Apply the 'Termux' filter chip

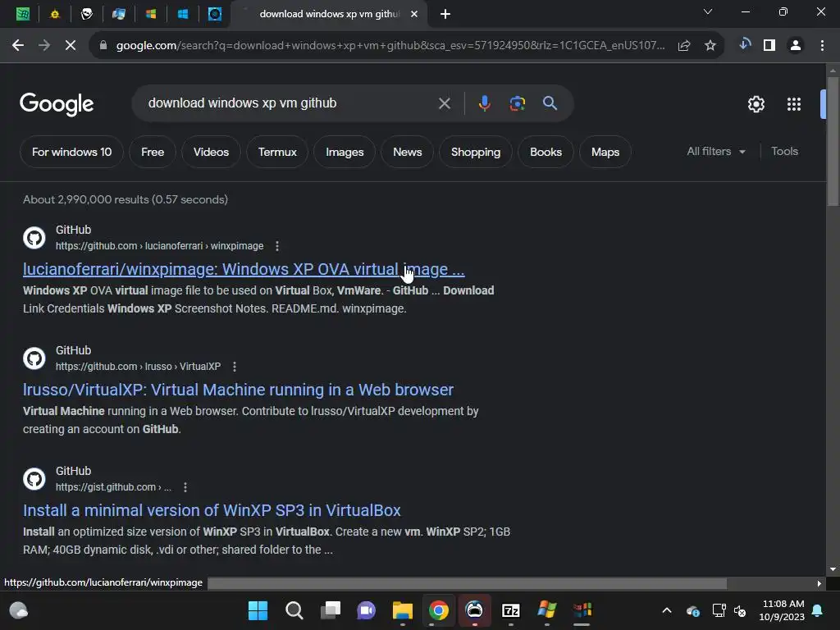coord(277,152)
